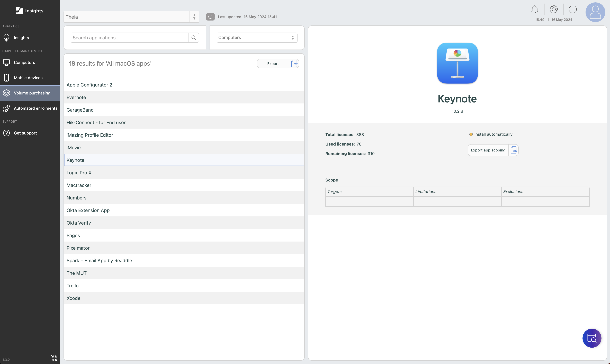Open the floating search help button
Image resolution: width=610 pixels, height=364 pixels.
(x=592, y=338)
